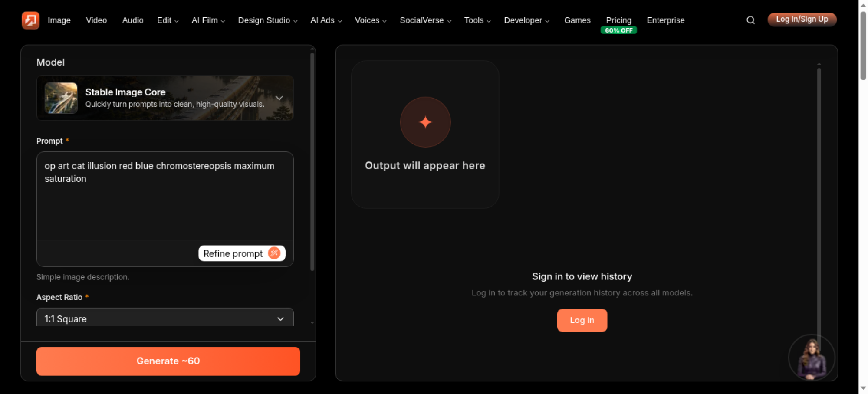Image resolution: width=868 pixels, height=394 pixels.
Task: Expand the Voices menu
Action: (371, 20)
